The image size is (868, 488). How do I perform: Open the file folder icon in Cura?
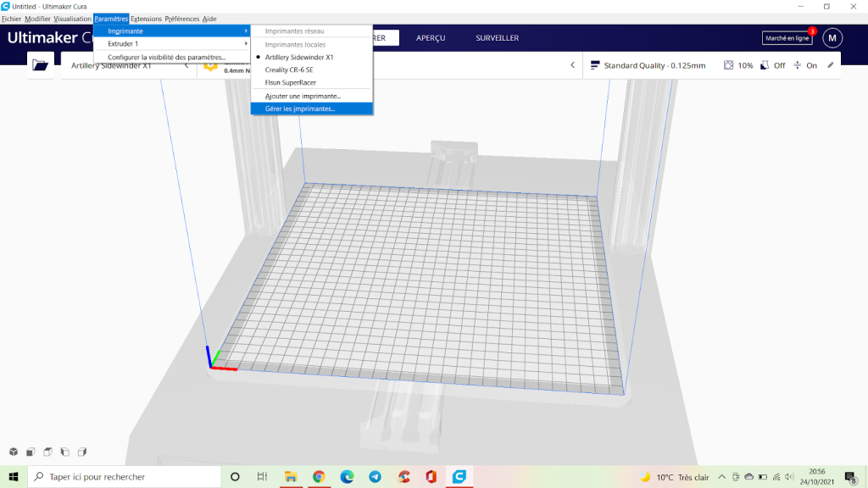(x=41, y=65)
